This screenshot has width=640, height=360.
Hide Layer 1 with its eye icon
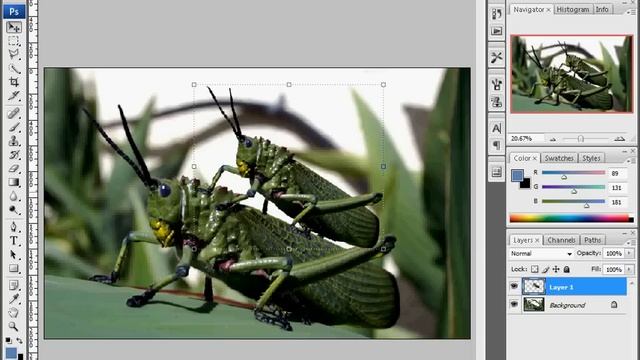click(514, 287)
